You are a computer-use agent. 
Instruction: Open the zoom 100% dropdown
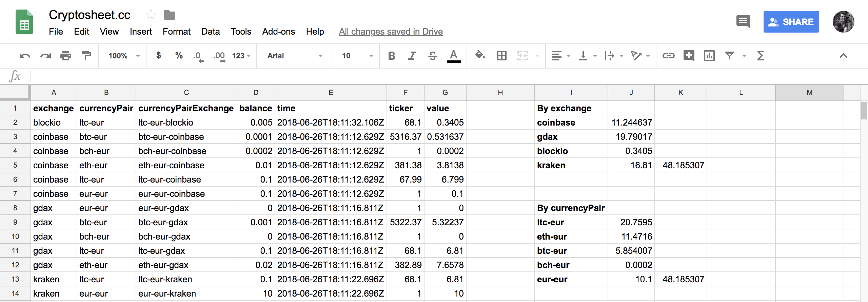124,56
